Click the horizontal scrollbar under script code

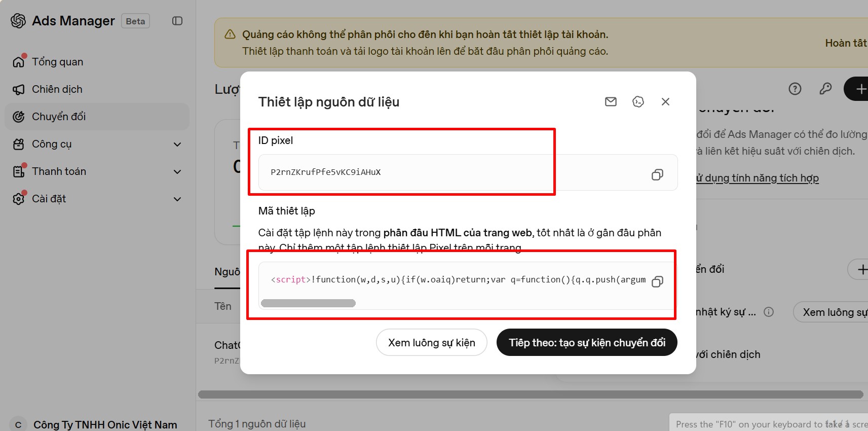308,303
